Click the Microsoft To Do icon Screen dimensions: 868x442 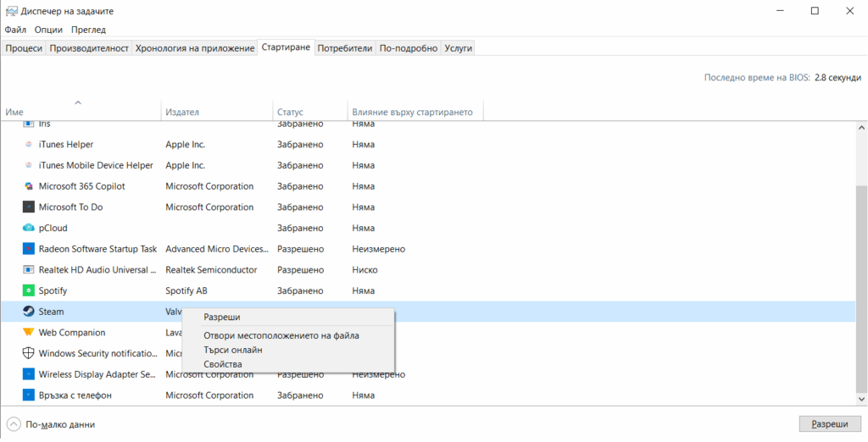point(28,207)
